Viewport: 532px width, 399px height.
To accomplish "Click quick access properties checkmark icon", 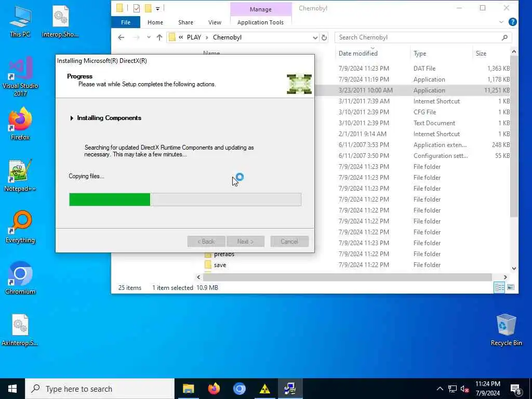I will tap(137, 8).
